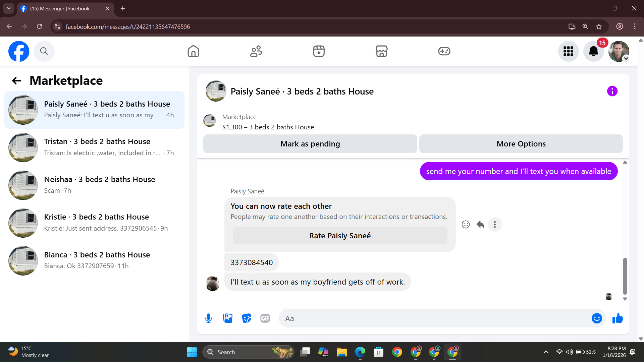The width and height of the screenshot is (644, 362).
Task: Attach a photo using the image icon
Action: pos(227,318)
